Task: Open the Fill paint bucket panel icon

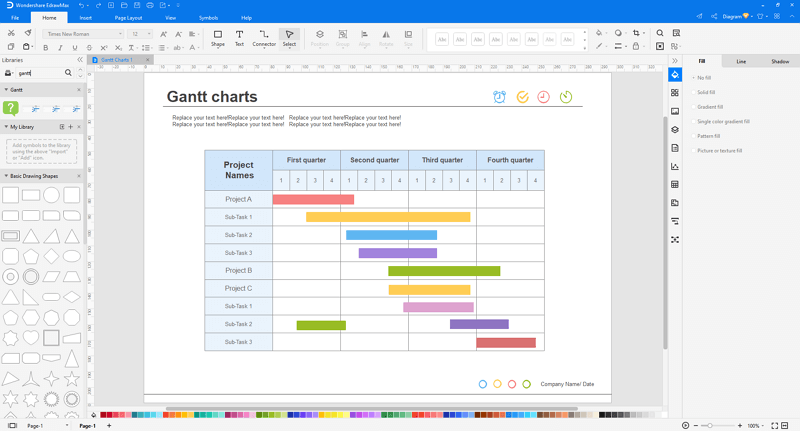Action: coord(675,75)
